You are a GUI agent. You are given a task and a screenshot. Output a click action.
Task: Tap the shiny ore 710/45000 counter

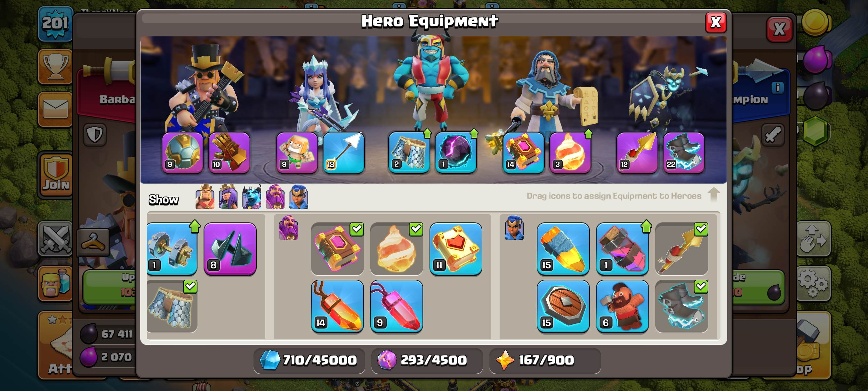click(x=309, y=360)
